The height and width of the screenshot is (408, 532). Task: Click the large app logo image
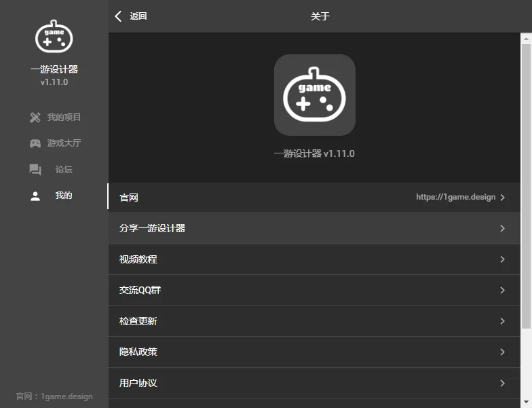(315, 95)
